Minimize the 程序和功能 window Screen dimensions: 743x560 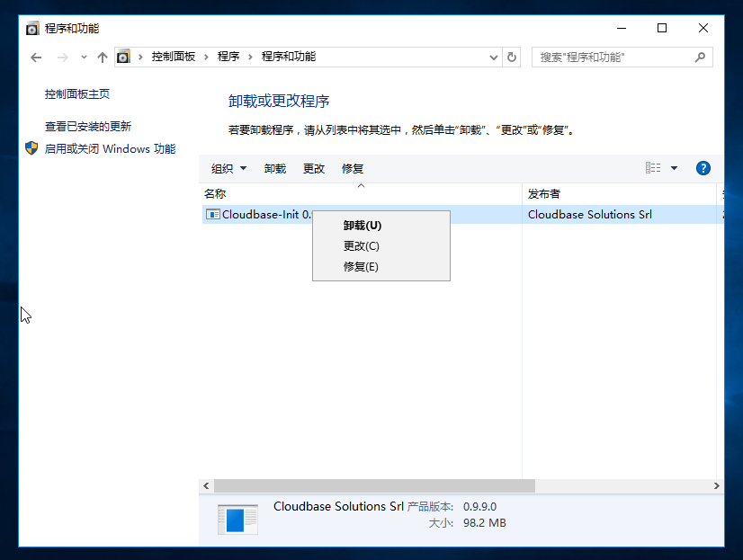[x=622, y=28]
